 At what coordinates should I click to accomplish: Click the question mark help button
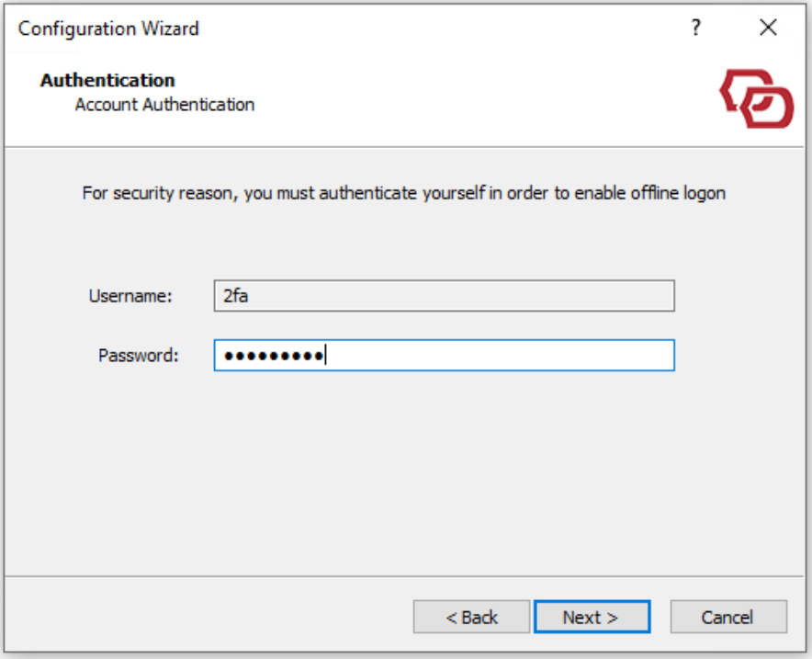pyautogui.click(x=696, y=28)
